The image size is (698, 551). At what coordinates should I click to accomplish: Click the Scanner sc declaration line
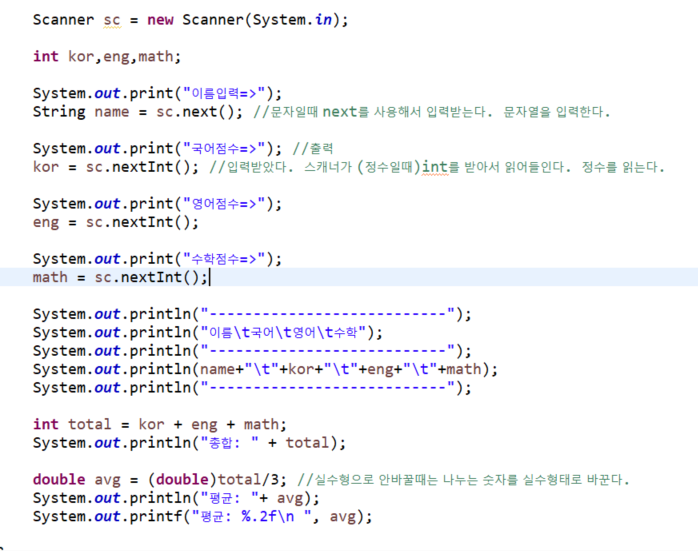[x=191, y=20]
